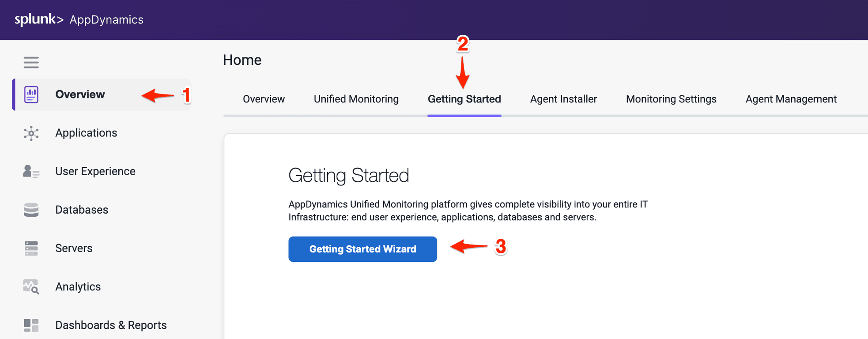Select the Overview tab under Home
The height and width of the screenshot is (339, 868).
click(264, 99)
